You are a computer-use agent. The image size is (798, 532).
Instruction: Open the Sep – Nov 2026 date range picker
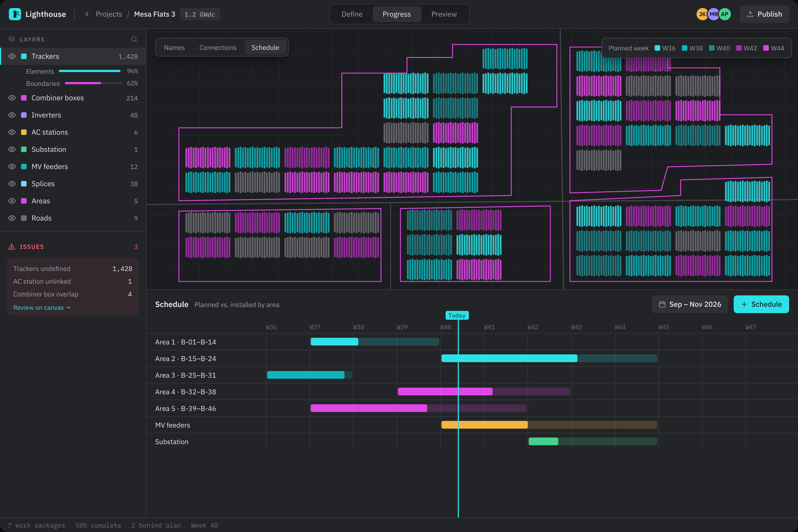[x=689, y=304]
